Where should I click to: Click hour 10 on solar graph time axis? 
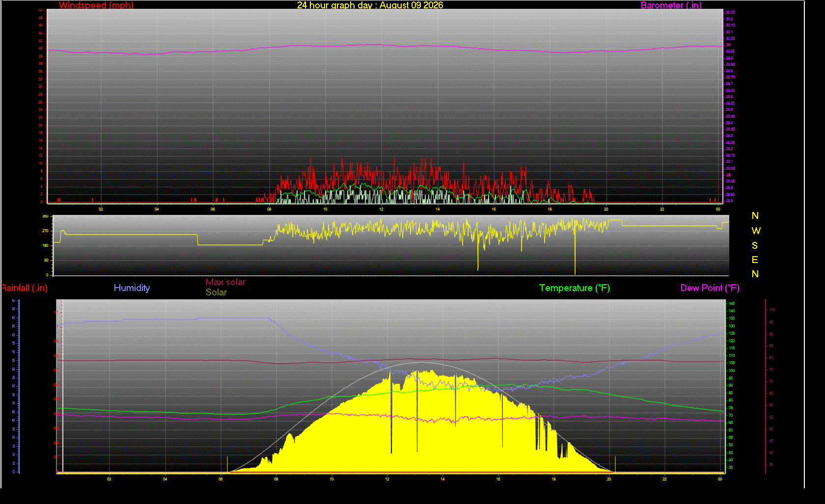click(331, 479)
